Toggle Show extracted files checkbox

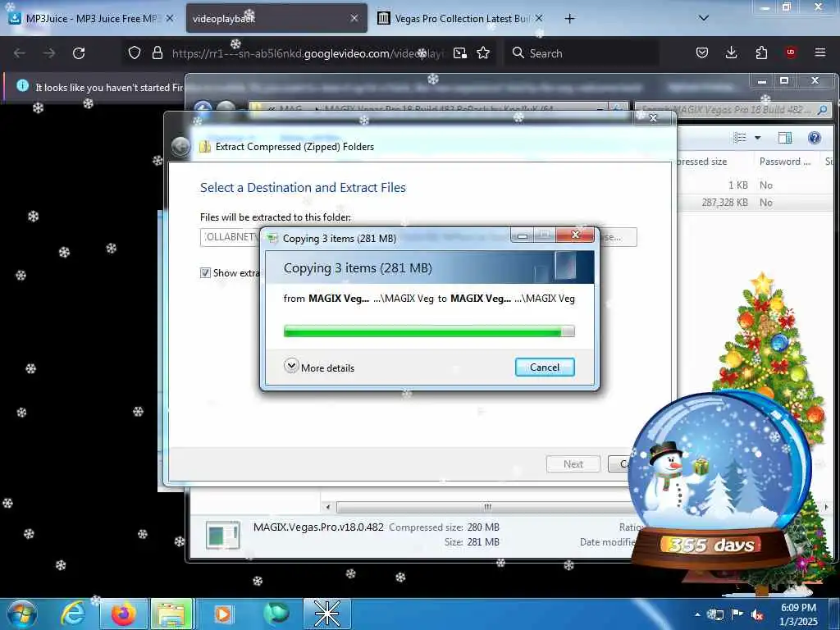(205, 273)
